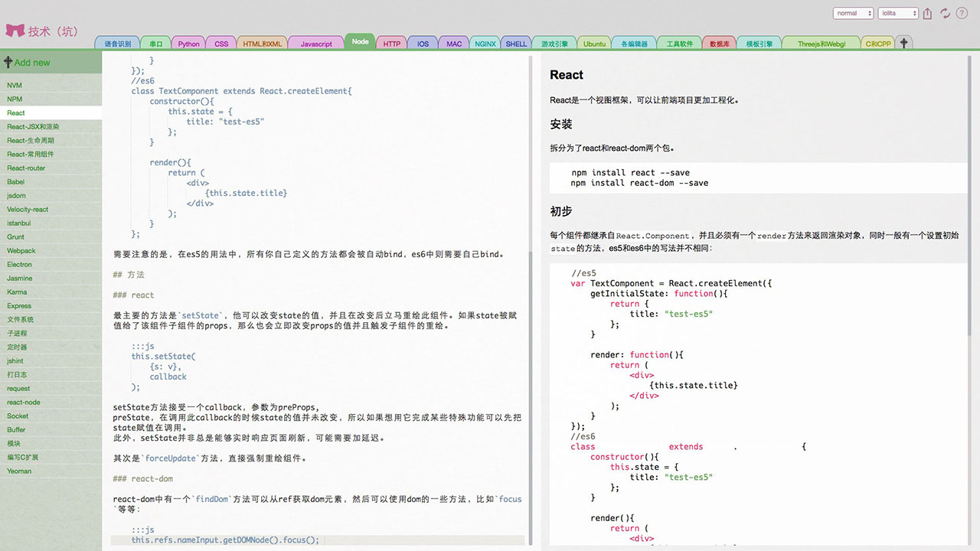Switch to the Ubuntu tab
The image size is (980, 551).
594,44
